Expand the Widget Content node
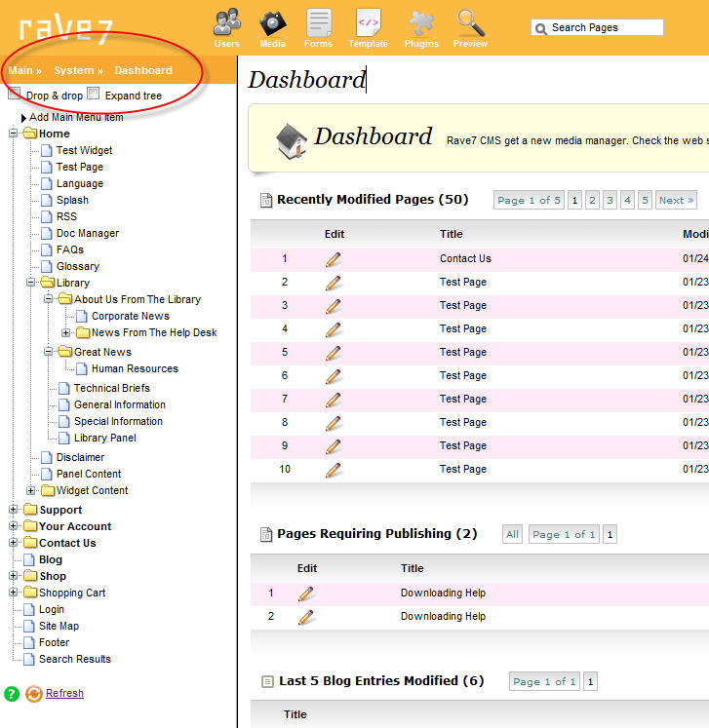 click(30, 490)
